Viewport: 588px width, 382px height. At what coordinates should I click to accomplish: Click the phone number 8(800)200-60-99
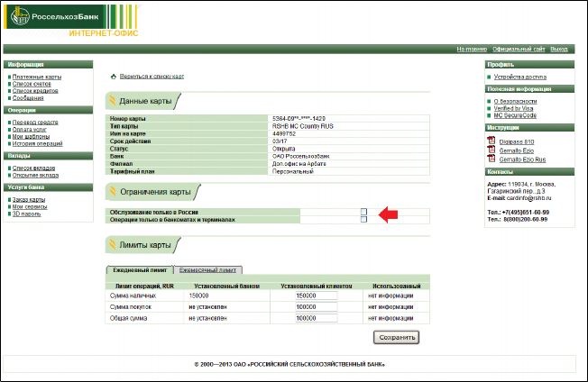pos(525,219)
